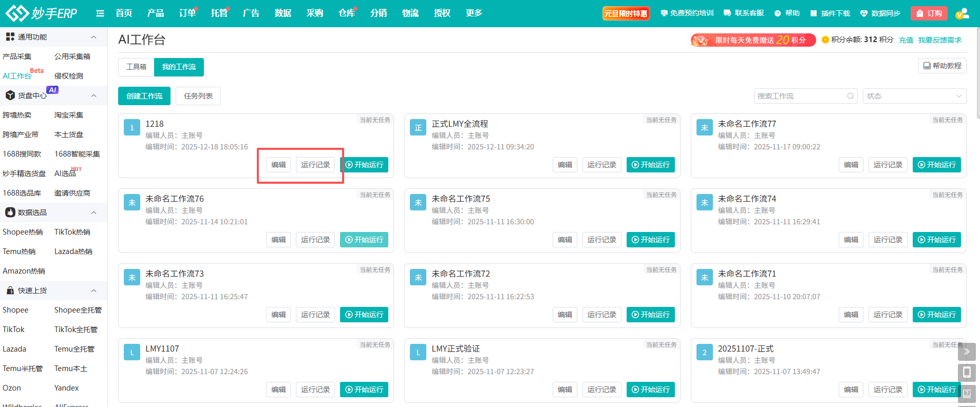Image resolution: width=980 pixels, height=407 pixels.
Task: Open Shopee全托管 in the sidebar
Action: tap(78, 310)
